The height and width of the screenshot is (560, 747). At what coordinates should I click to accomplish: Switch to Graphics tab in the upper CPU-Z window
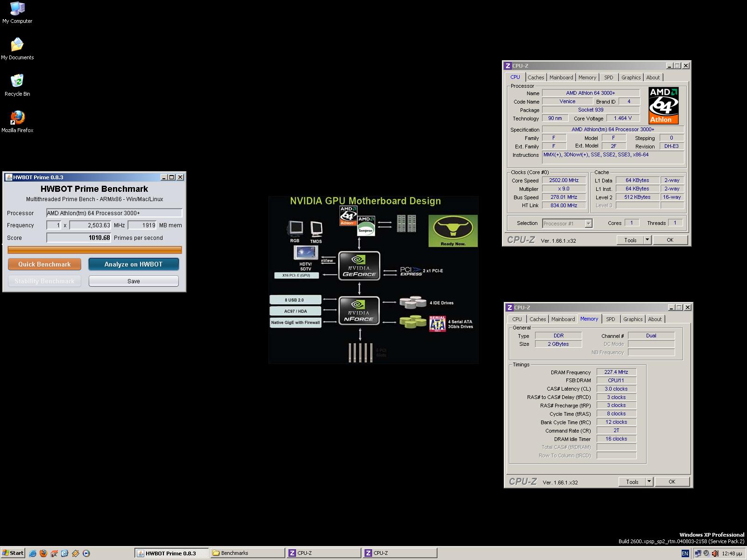click(631, 77)
